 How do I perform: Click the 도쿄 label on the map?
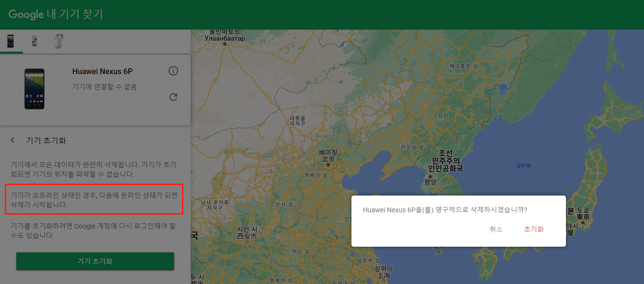tap(583, 210)
